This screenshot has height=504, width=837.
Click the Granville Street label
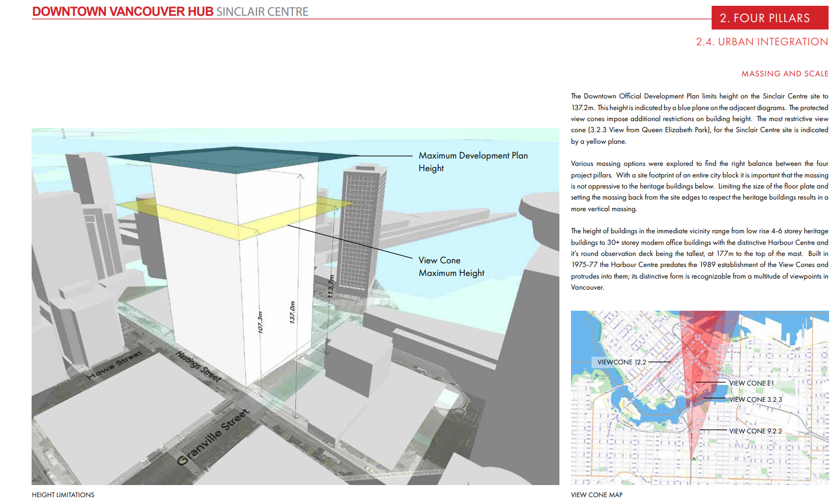(x=213, y=437)
